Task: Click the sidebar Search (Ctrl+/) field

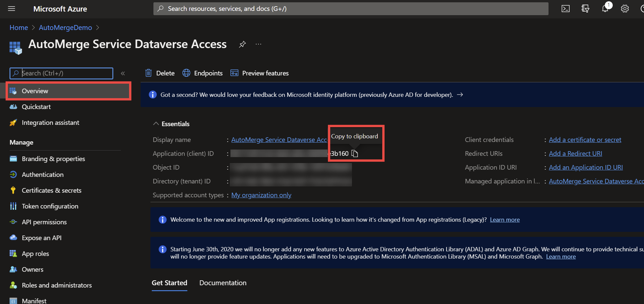Action: click(62, 73)
